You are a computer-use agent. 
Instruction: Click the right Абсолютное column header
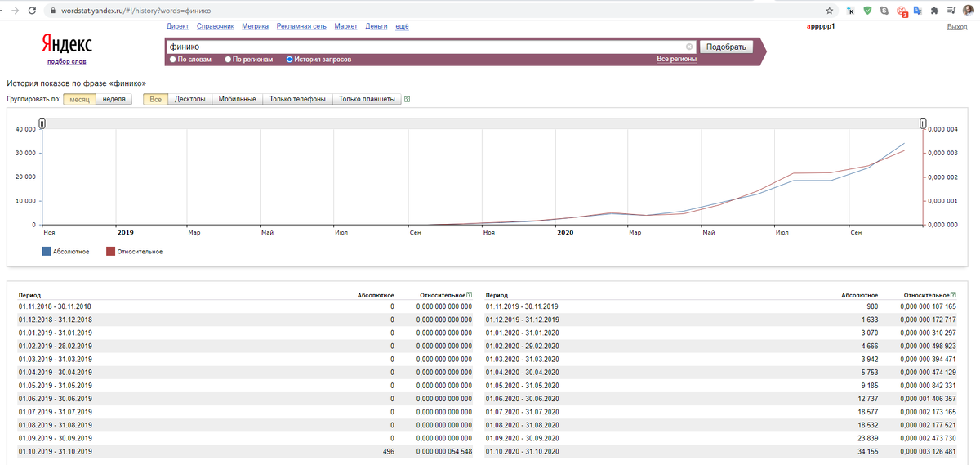[x=860, y=295]
